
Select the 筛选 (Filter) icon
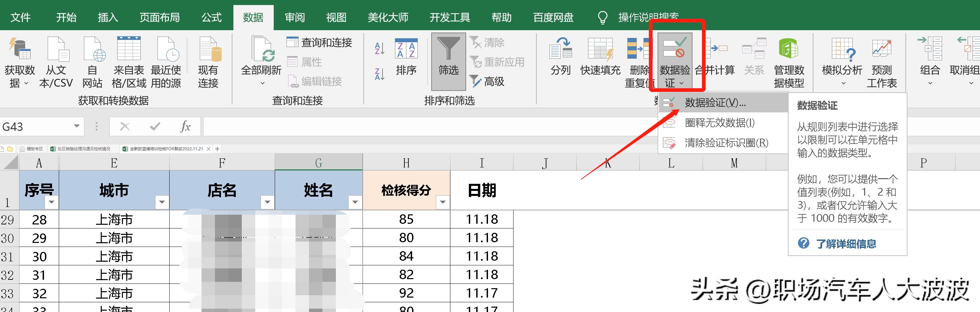pyautogui.click(x=448, y=61)
